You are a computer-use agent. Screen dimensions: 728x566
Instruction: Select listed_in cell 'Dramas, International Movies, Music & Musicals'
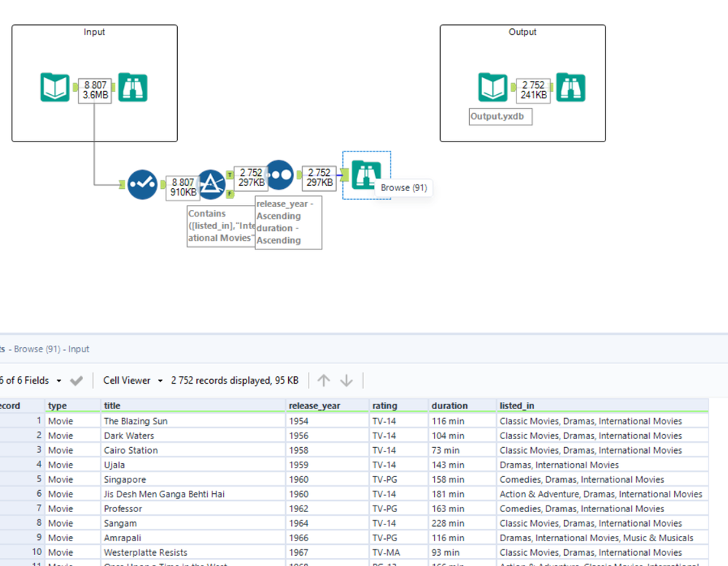point(603,538)
